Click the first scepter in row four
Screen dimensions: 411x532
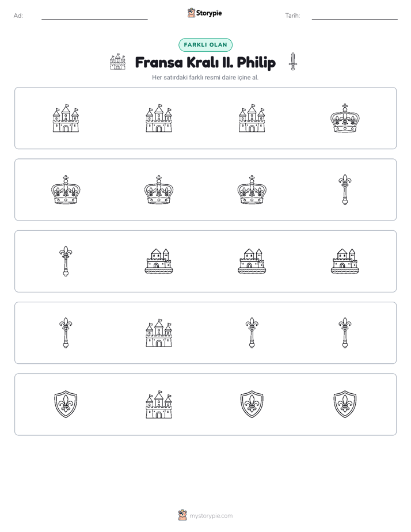tap(66, 333)
